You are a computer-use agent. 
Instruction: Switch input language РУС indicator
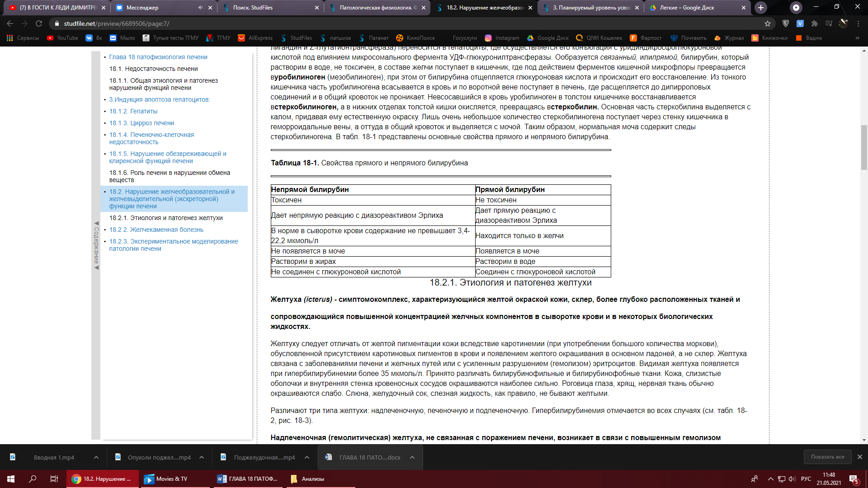pyautogui.click(x=806, y=479)
